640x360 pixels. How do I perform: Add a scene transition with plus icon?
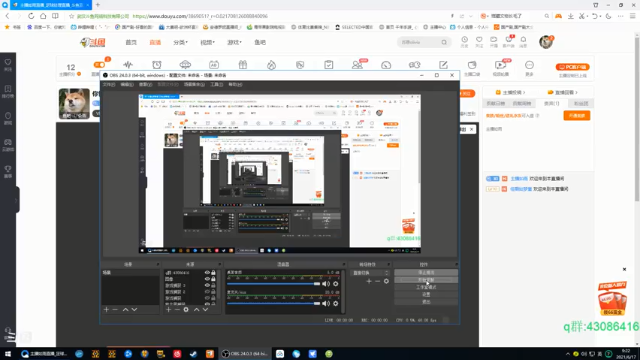coord(369,281)
